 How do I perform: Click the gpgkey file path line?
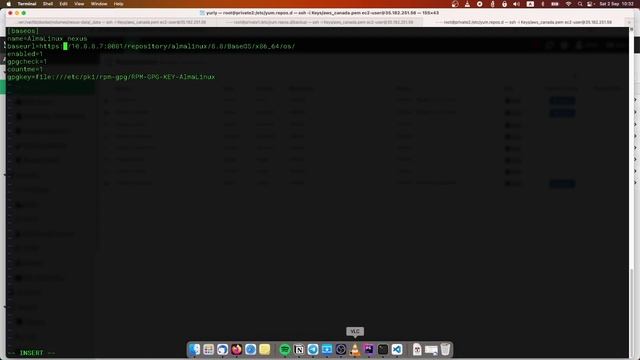111,77
